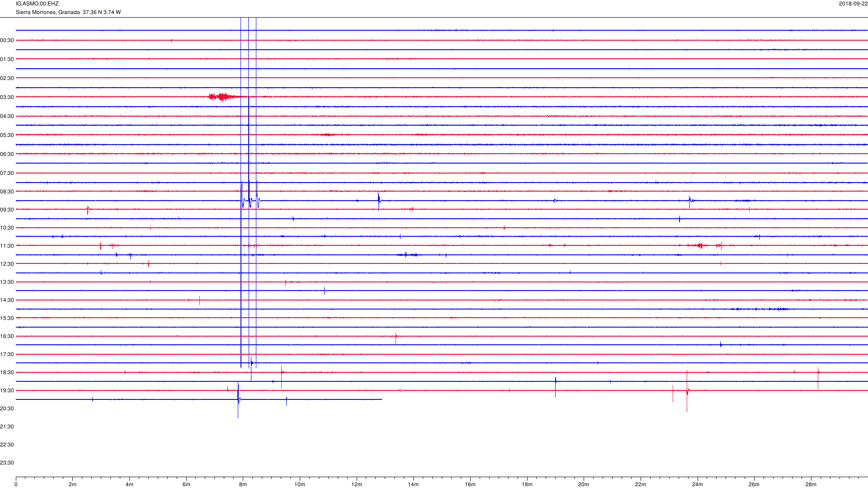Select the 02:30 time row label
Image resolution: width=868 pixels, height=488 pixels.
tap(7, 78)
